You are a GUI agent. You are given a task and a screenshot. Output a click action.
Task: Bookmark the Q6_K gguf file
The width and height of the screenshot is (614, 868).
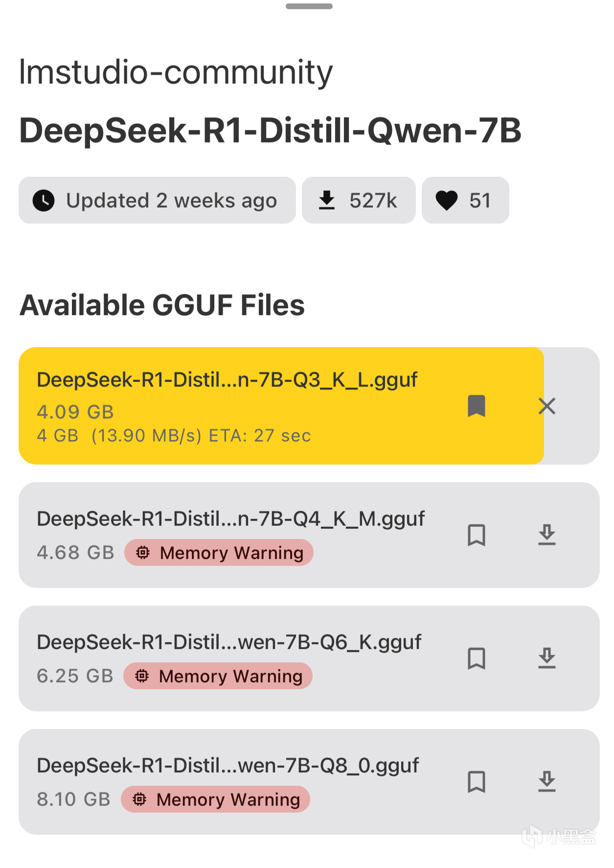point(476,658)
